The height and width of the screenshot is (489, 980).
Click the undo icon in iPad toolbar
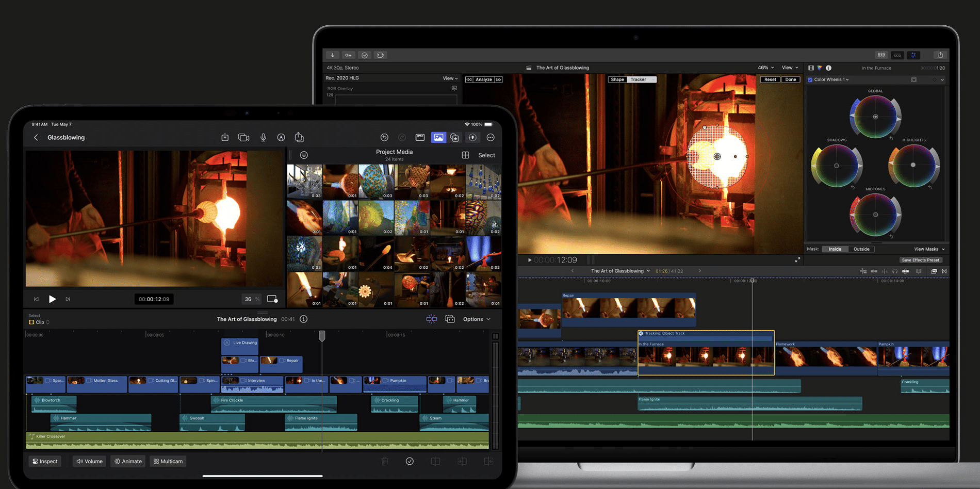[x=384, y=137]
